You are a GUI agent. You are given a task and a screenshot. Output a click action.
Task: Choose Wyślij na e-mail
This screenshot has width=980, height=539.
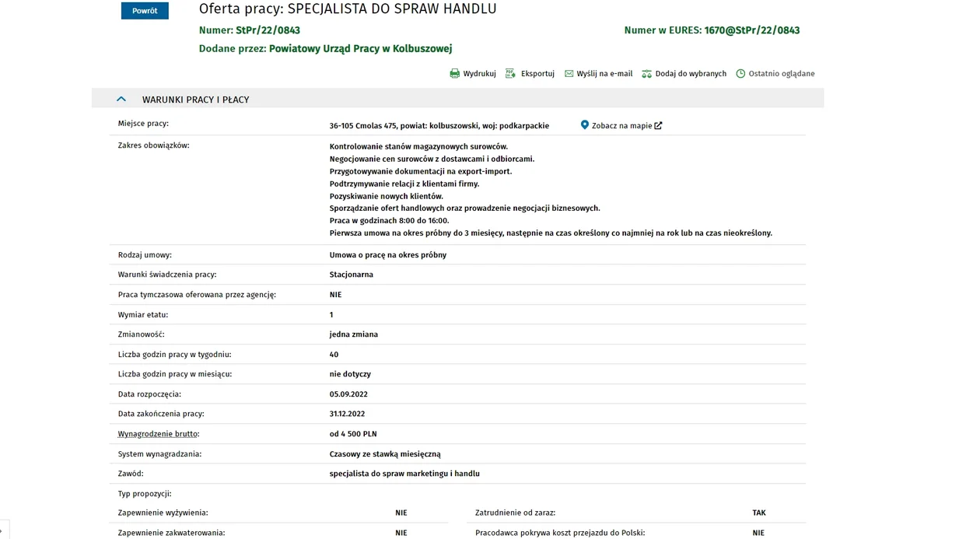click(x=604, y=74)
